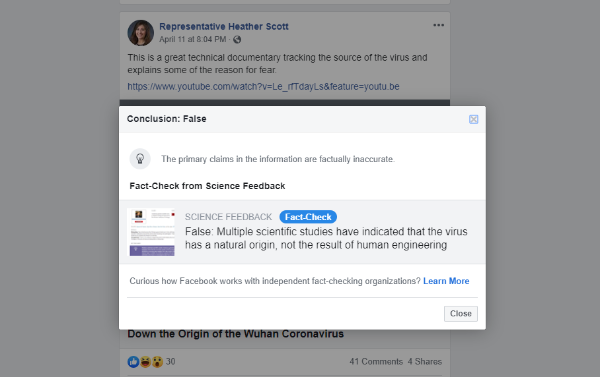Click Heather Scott's profile picture
Image resolution: width=600 pixels, height=377 pixels.
click(x=141, y=33)
